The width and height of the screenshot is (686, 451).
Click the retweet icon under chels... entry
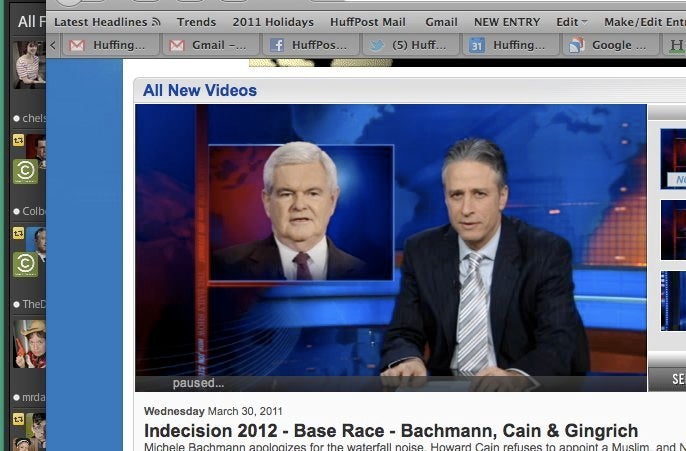click(x=18, y=140)
